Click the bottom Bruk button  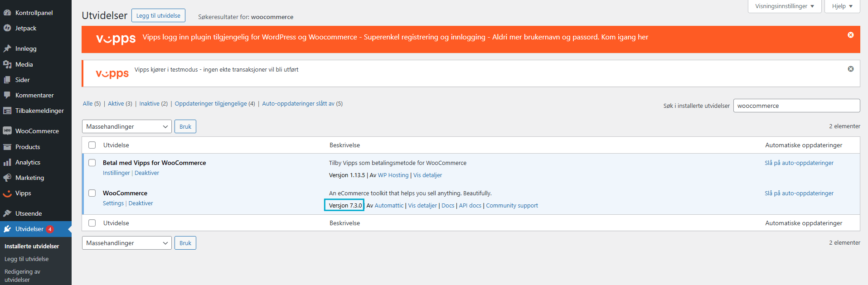185,243
